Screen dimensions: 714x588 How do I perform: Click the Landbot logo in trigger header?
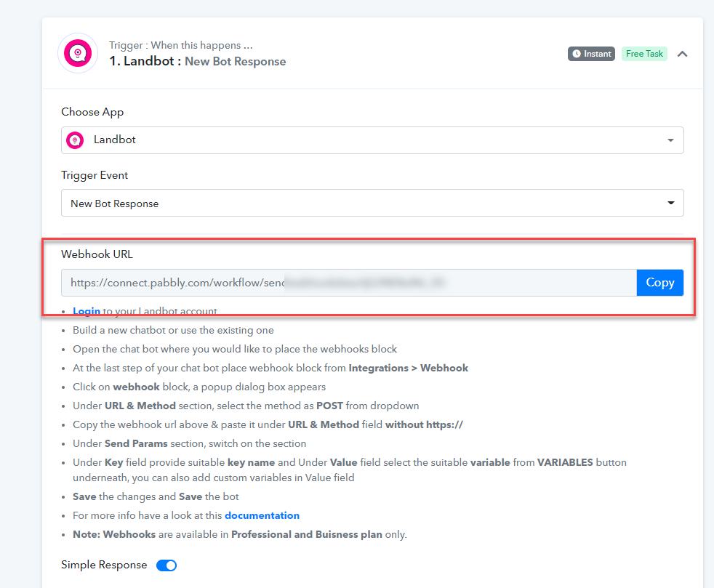[x=78, y=53]
